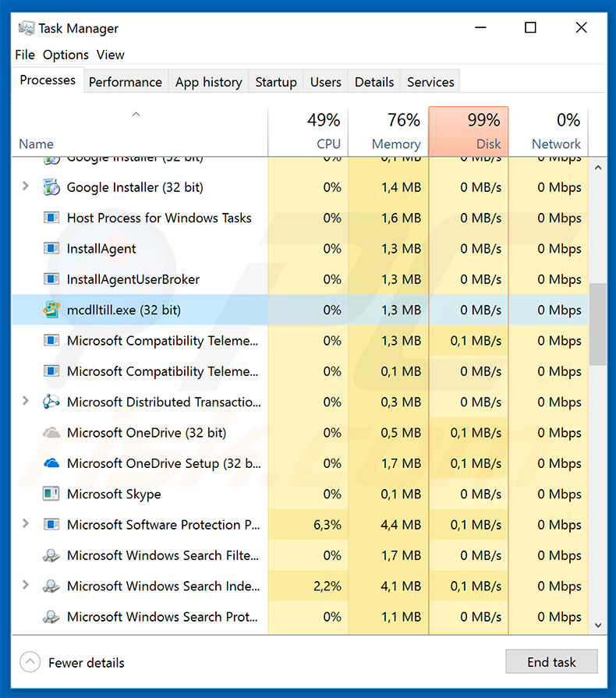Expand Microsoft Software Protection process group
The image size is (616, 698).
pyautogui.click(x=26, y=524)
